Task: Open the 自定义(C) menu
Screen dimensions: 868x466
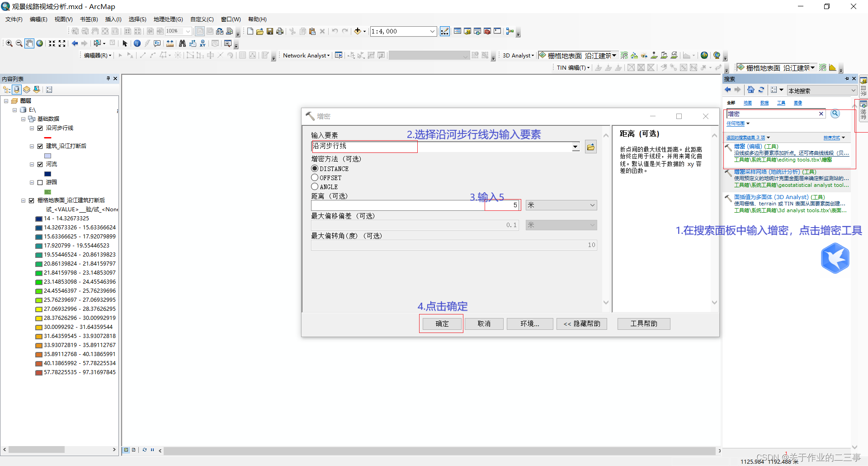Action: (202, 19)
